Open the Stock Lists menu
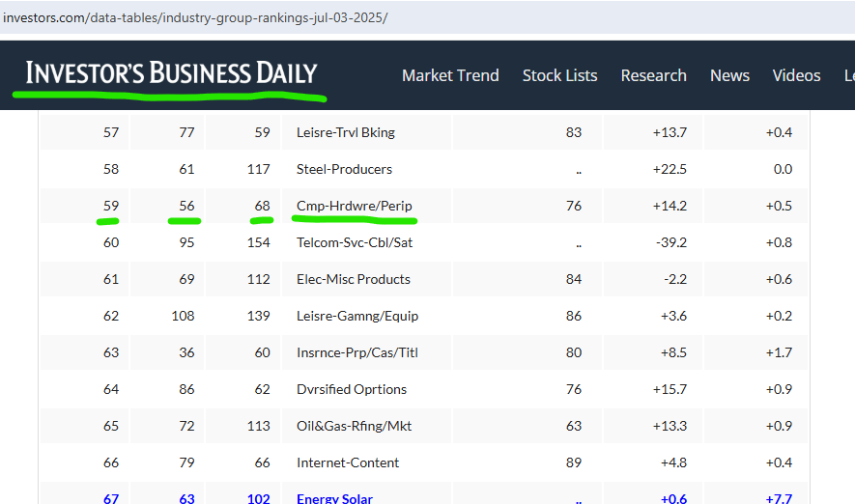 560,75
